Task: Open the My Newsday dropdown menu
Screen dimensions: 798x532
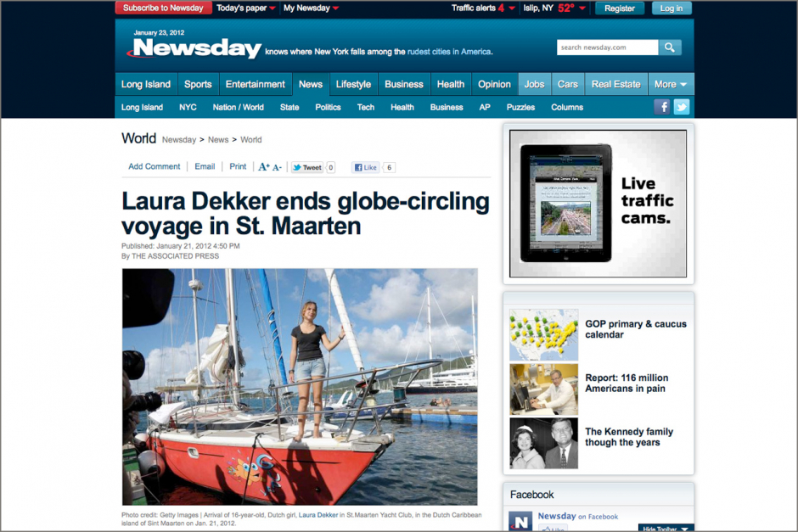Action: [x=311, y=8]
